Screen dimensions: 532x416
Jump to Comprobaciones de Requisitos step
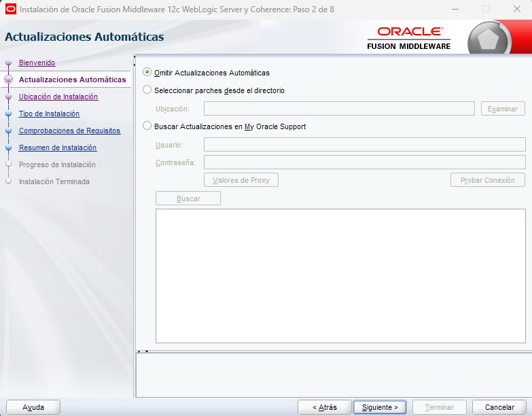(69, 131)
